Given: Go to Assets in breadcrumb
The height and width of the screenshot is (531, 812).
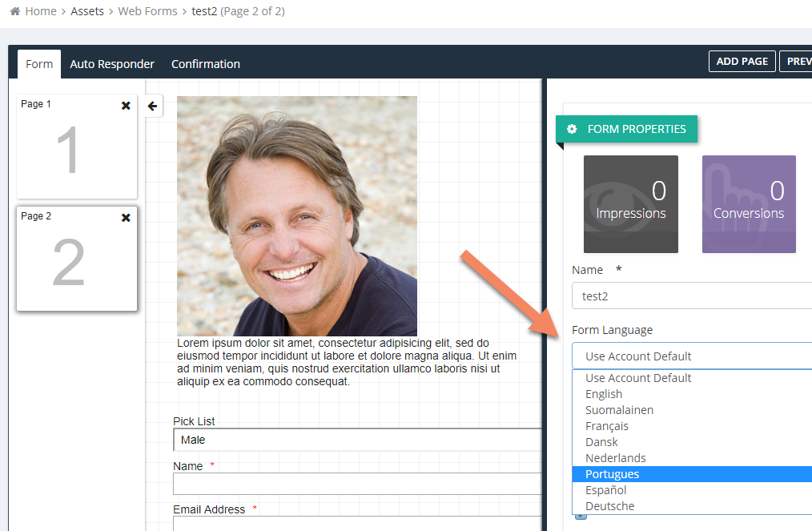Looking at the screenshot, I should point(87,11).
